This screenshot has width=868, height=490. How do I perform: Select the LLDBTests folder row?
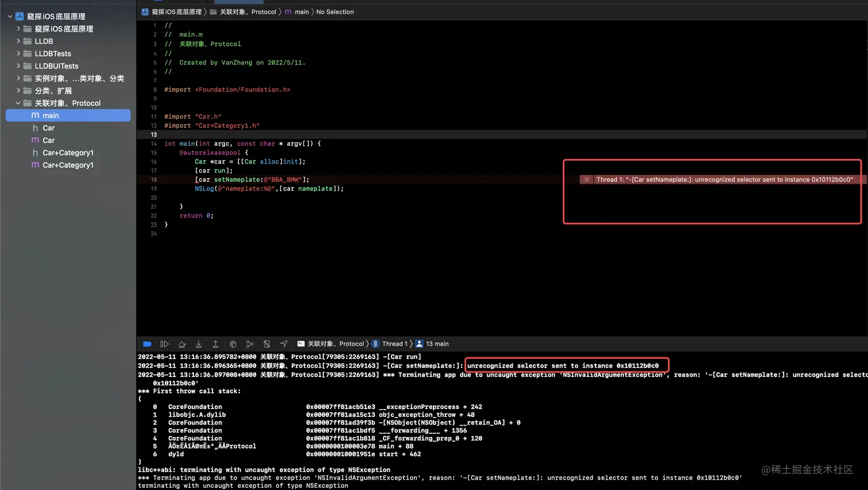coord(68,53)
